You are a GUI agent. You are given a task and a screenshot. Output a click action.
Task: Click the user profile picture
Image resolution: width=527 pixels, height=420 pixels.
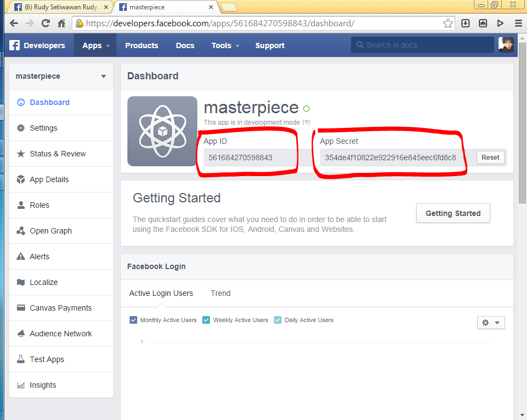(506, 45)
